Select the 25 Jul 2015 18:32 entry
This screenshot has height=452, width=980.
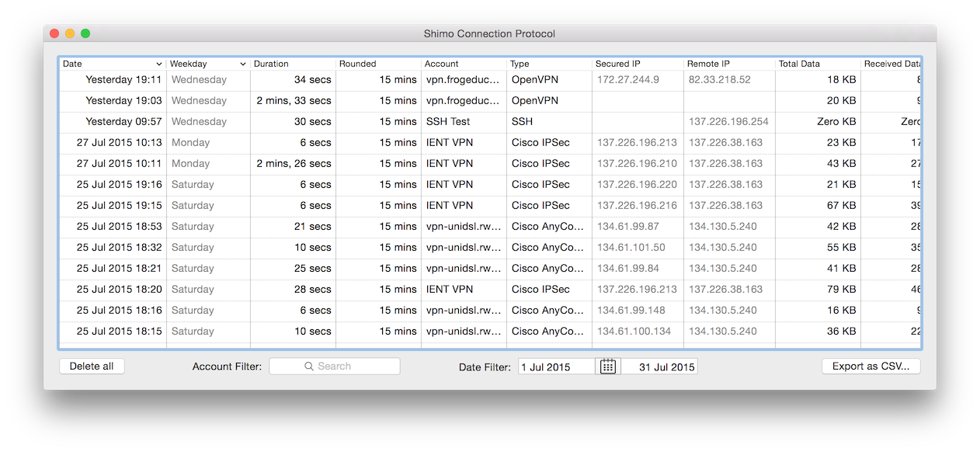(490, 248)
